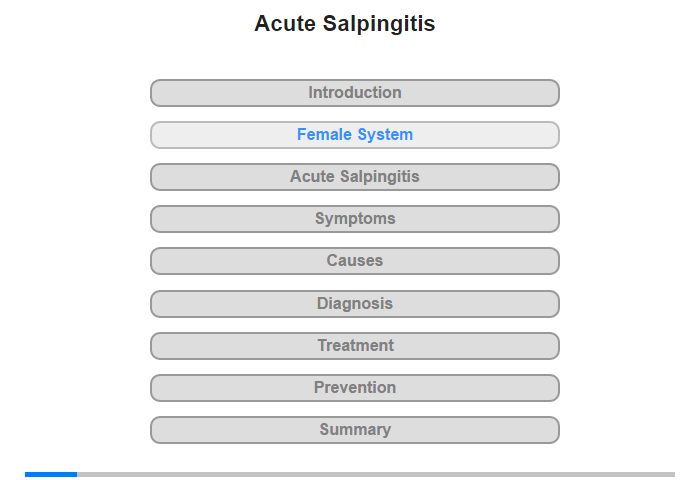Click the left edge of Diagnosis button

pyautogui.click(x=154, y=304)
